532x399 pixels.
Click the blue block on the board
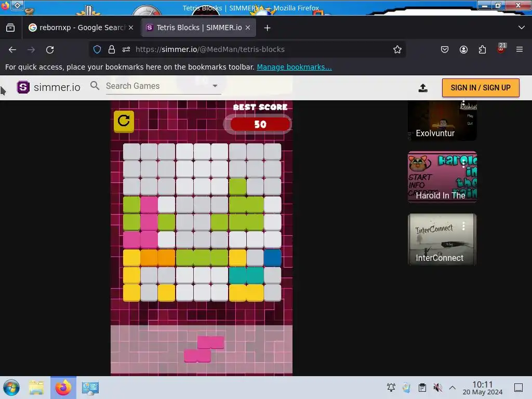click(272, 258)
